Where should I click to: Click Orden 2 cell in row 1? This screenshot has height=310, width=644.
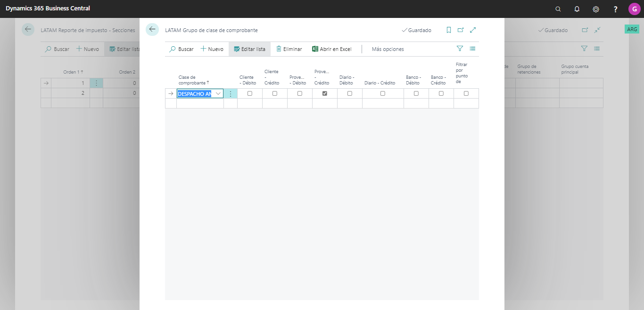pos(122,83)
